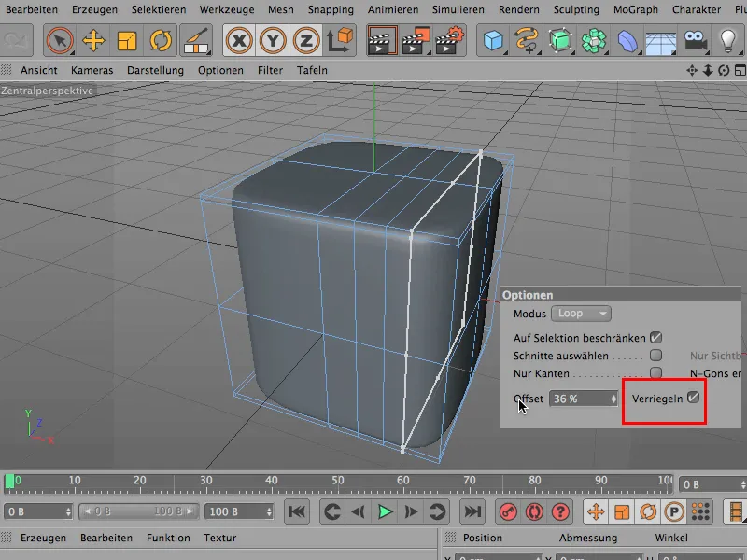The width and height of the screenshot is (747, 560).
Task: Add a light object bulb icon
Action: tap(728, 40)
